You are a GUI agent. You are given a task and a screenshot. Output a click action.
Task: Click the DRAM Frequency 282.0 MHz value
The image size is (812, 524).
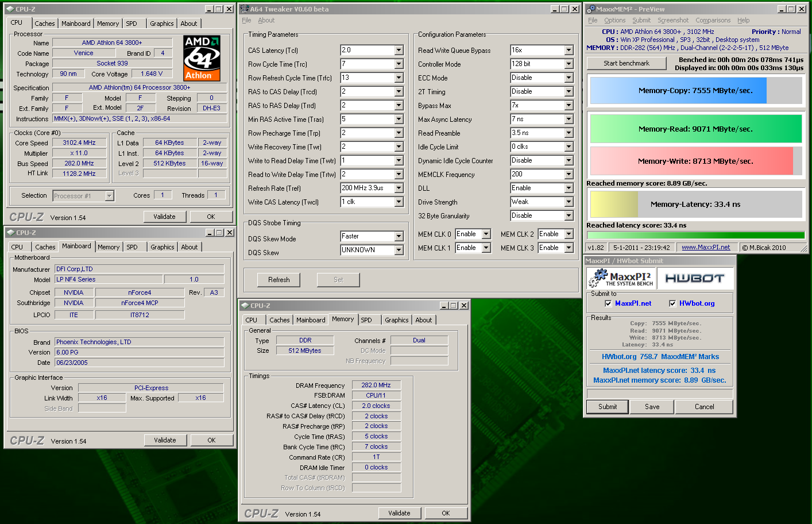pos(376,385)
